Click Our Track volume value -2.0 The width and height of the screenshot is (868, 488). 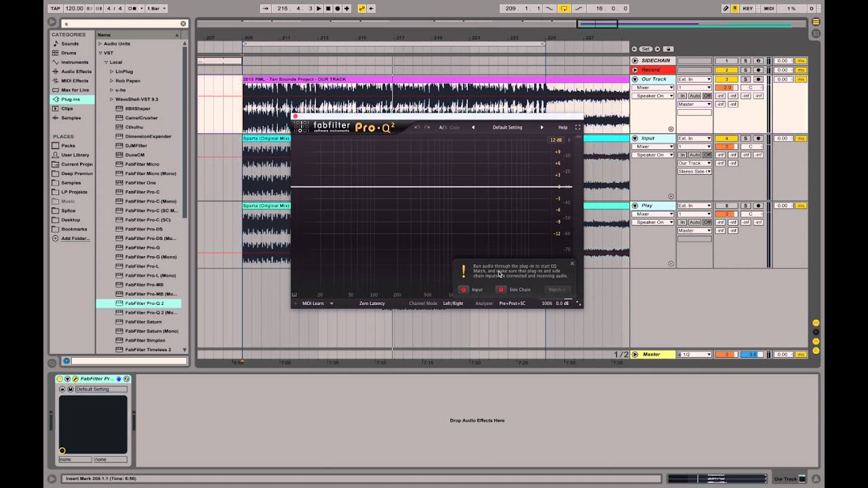[726, 87]
